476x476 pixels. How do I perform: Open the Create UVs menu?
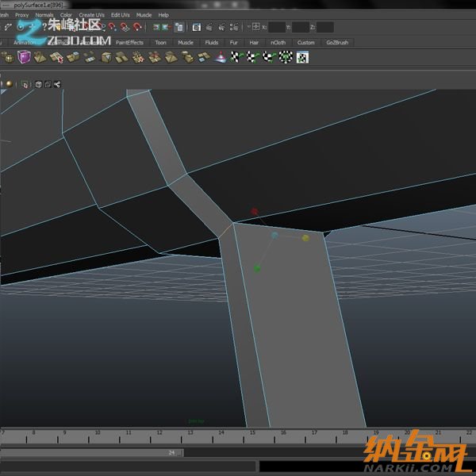coord(91,15)
